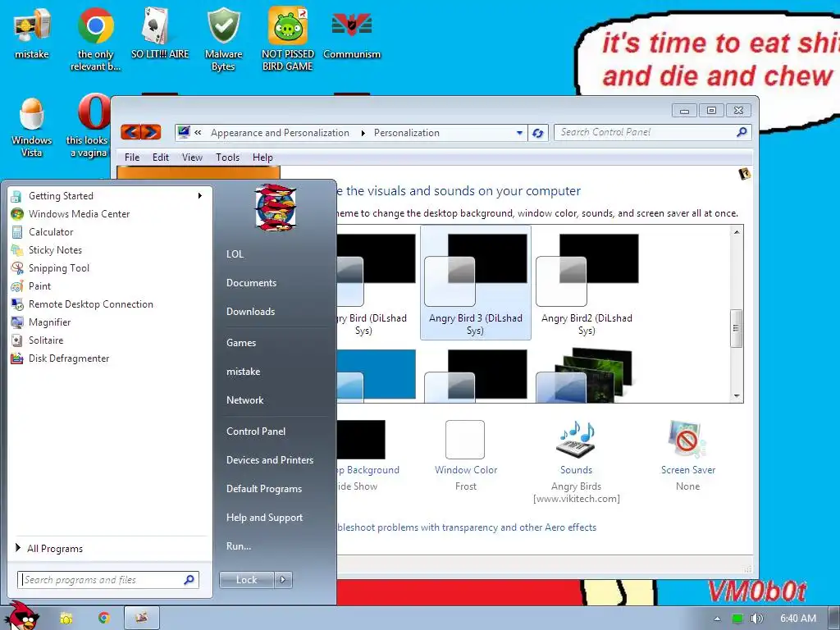Screen dimensions: 840x630
Task: Click the Forward arrow in Control Panel
Action: (151, 132)
